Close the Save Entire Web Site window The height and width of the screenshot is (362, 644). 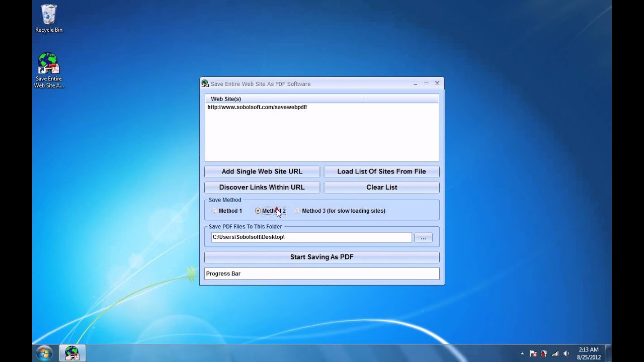(437, 83)
